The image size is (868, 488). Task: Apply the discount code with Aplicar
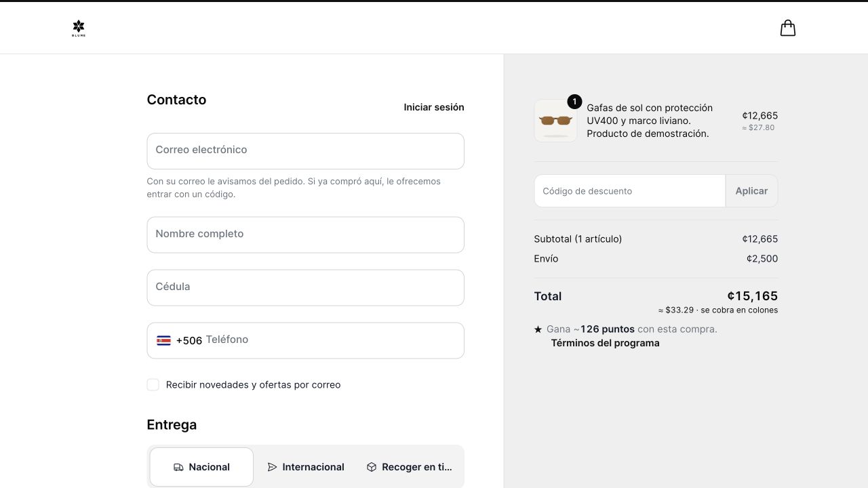[x=751, y=191]
